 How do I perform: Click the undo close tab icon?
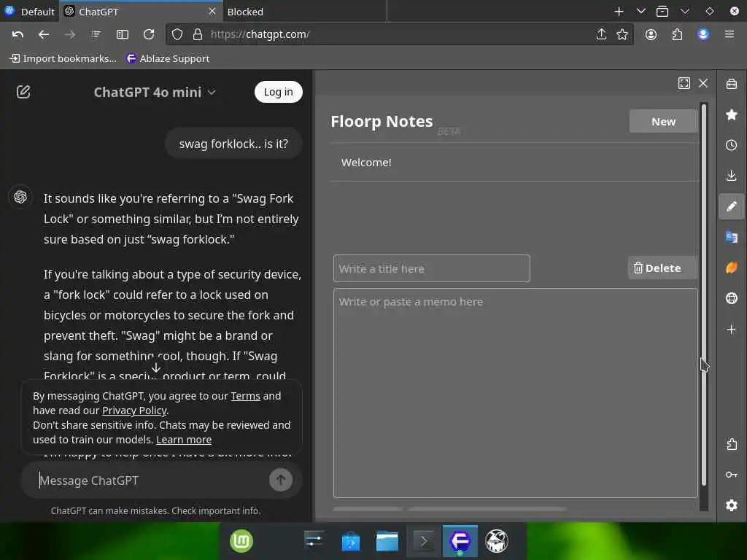18,34
